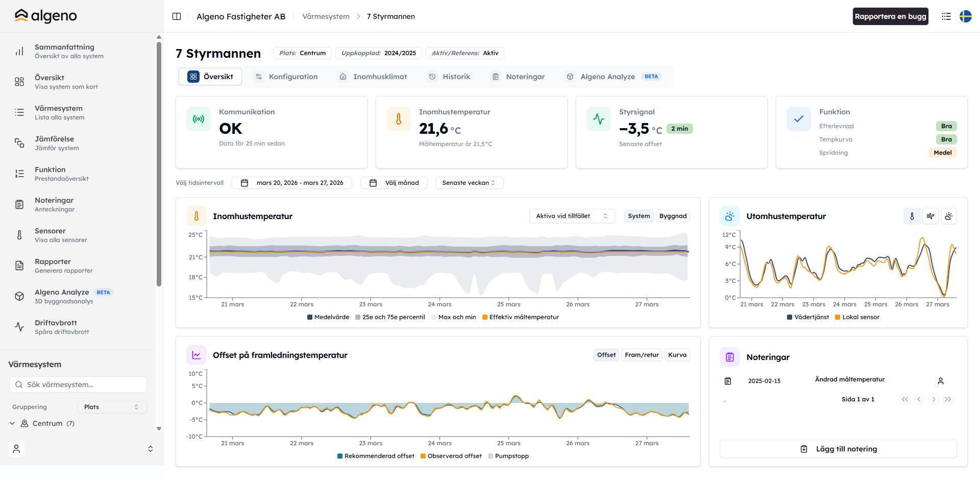Click Lägg till notering button

pyautogui.click(x=838, y=449)
